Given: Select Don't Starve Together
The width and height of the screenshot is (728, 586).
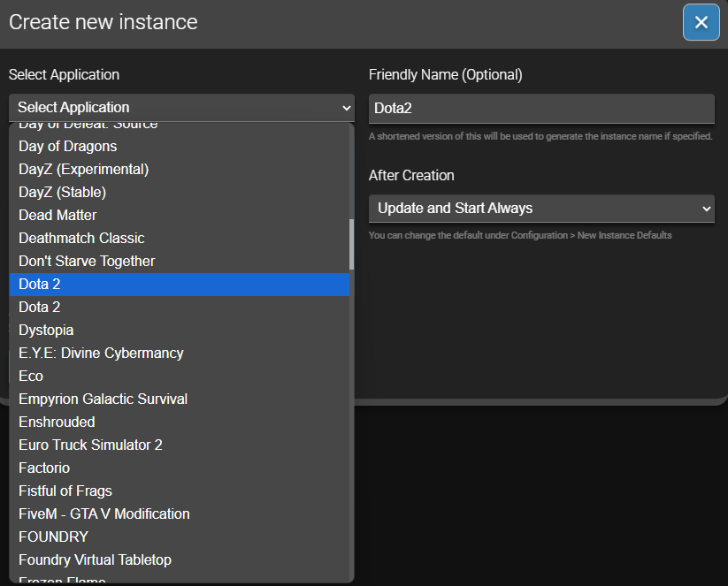Looking at the screenshot, I should 180,262.
